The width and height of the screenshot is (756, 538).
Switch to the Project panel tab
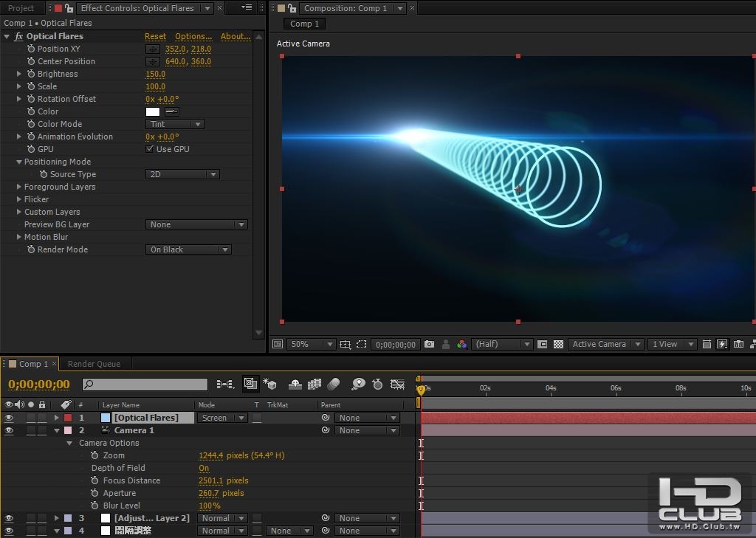(x=21, y=8)
